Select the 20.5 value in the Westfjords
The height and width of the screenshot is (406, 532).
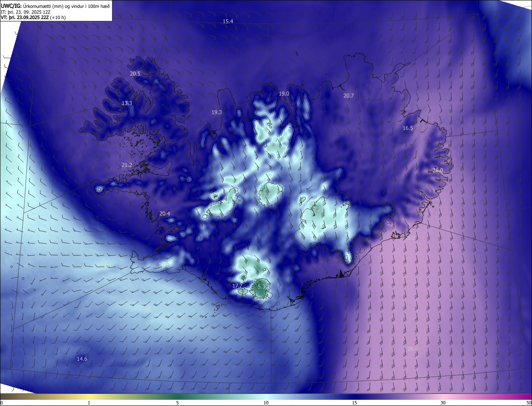135,73
